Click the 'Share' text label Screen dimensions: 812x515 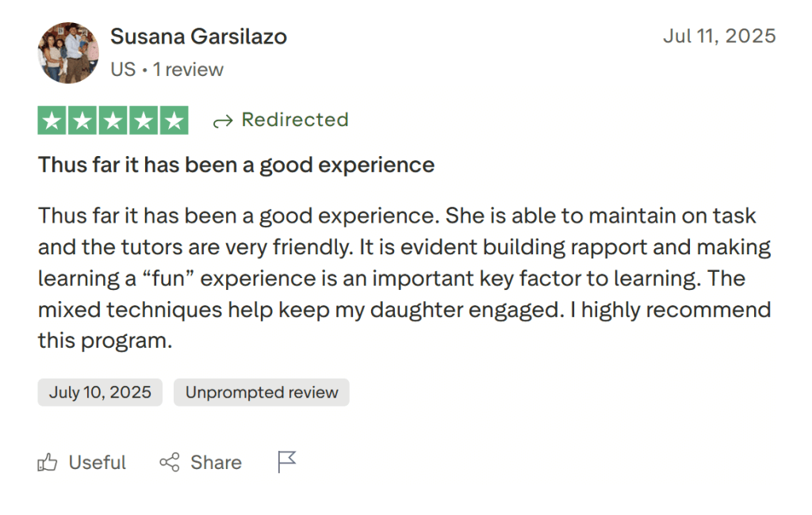216,463
